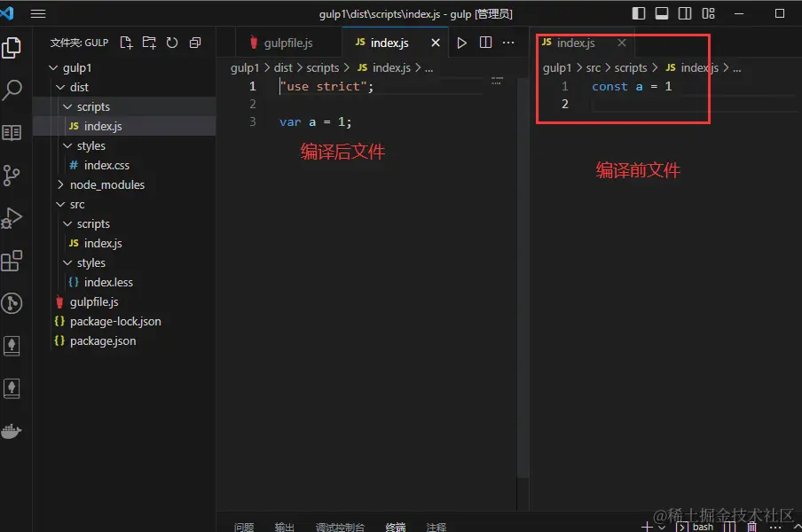Click the New Folder icon in explorer header
The image size is (802, 532).
click(x=149, y=43)
